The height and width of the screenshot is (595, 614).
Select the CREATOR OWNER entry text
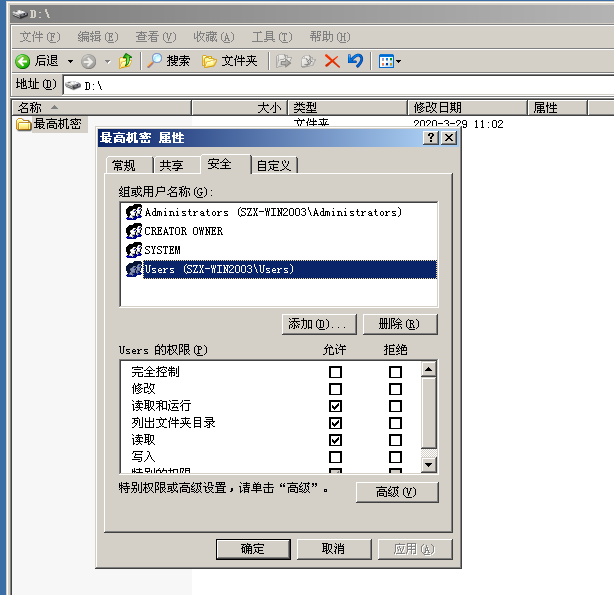pyautogui.click(x=184, y=231)
